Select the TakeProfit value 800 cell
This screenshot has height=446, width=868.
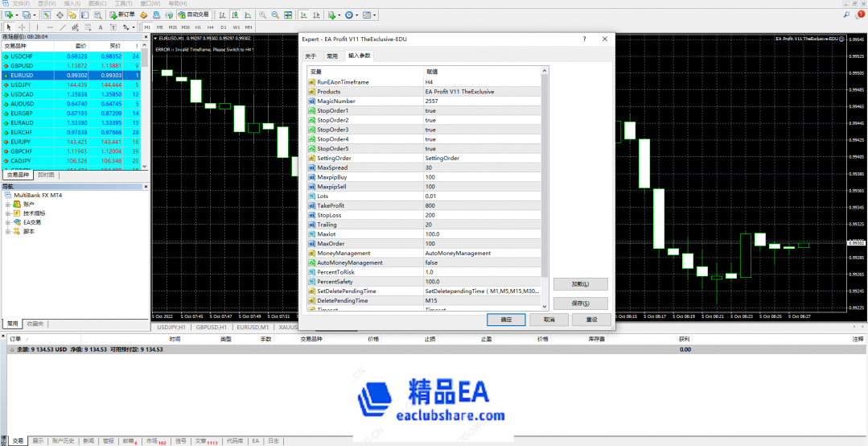[x=482, y=205]
